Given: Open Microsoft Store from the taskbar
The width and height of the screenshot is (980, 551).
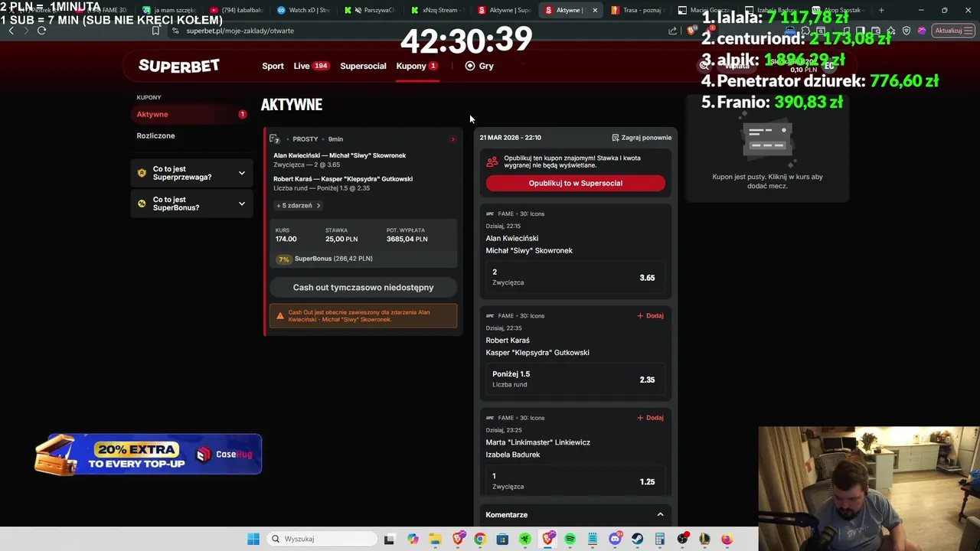Looking at the screenshot, I should click(502, 539).
